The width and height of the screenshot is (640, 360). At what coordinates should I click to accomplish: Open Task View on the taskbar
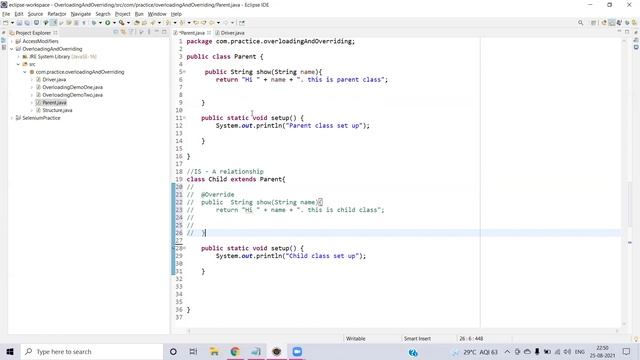pos(193,351)
